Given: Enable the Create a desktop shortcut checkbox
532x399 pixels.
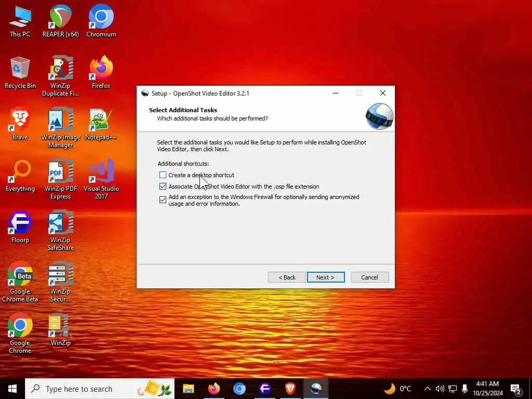Looking at the screenshot, I should pos(163,175).
